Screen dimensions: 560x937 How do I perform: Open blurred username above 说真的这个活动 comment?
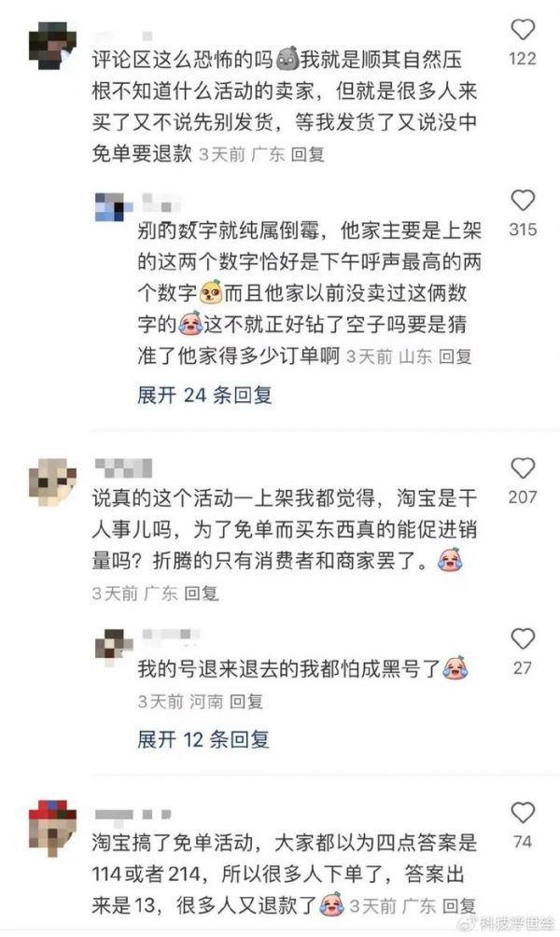point(123,468)
